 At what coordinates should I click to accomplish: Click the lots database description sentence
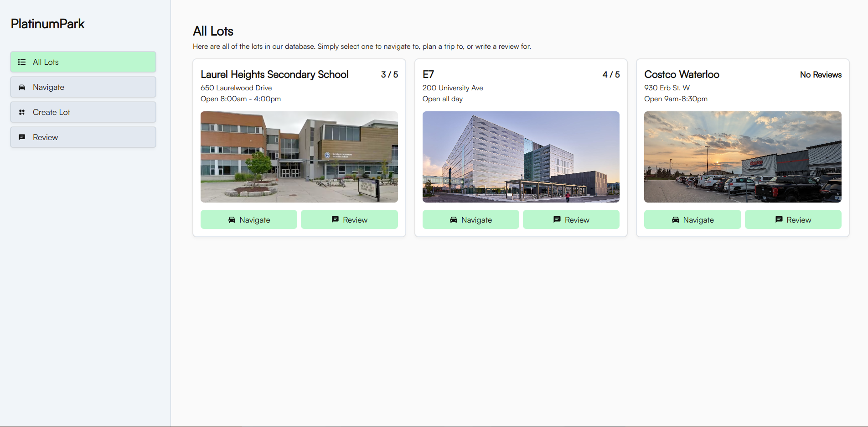tap(362, 47)
